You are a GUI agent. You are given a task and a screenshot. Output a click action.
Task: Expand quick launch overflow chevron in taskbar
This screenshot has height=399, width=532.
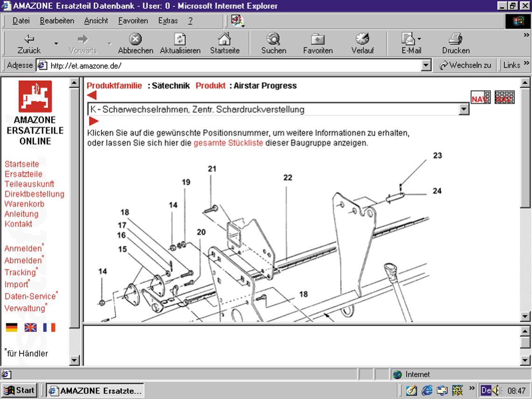point(472,388)
